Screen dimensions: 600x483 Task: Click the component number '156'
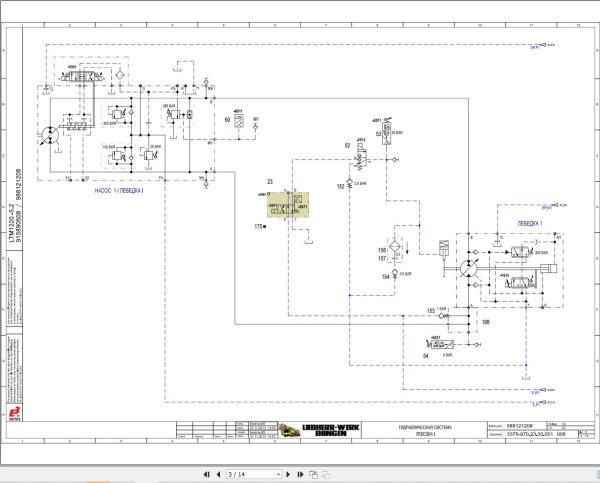click(x=382, y=250)
